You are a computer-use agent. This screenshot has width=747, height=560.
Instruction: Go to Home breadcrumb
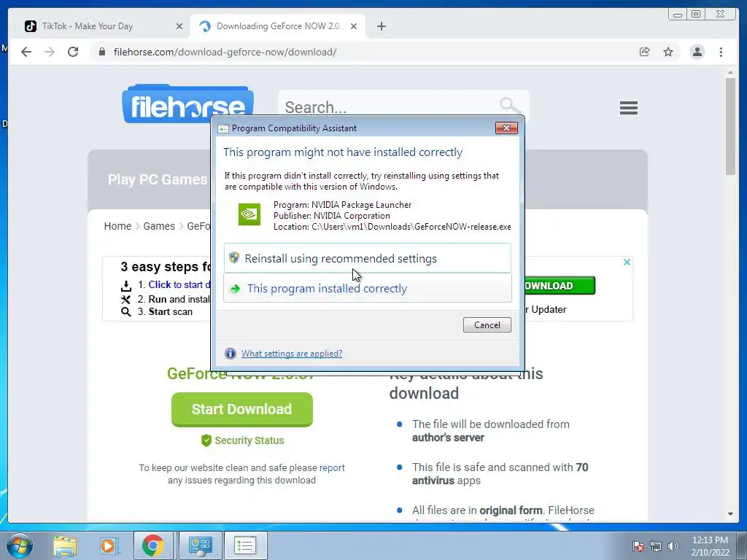click(x=117, y=226)
